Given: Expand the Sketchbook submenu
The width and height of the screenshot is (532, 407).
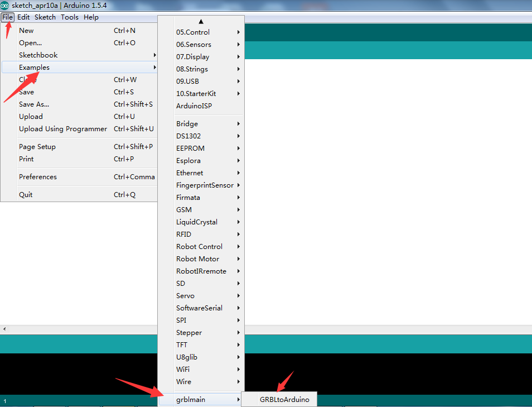Looking at the screenshot, I should coord(79,55).
